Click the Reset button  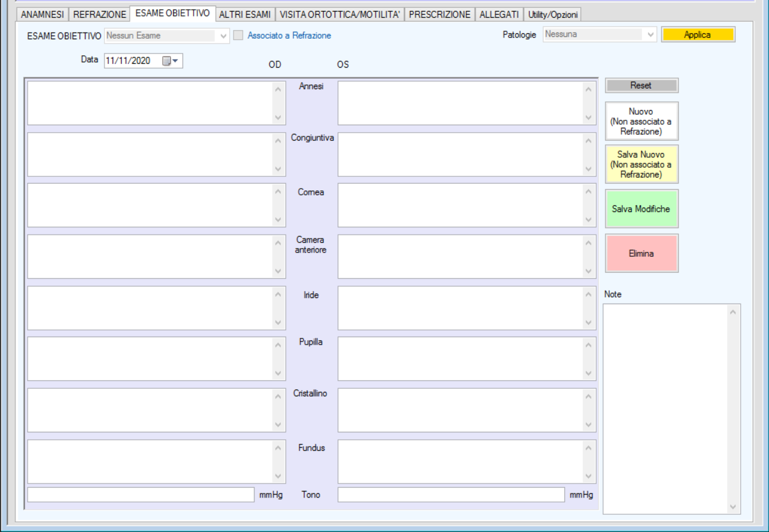pos(641,85)
